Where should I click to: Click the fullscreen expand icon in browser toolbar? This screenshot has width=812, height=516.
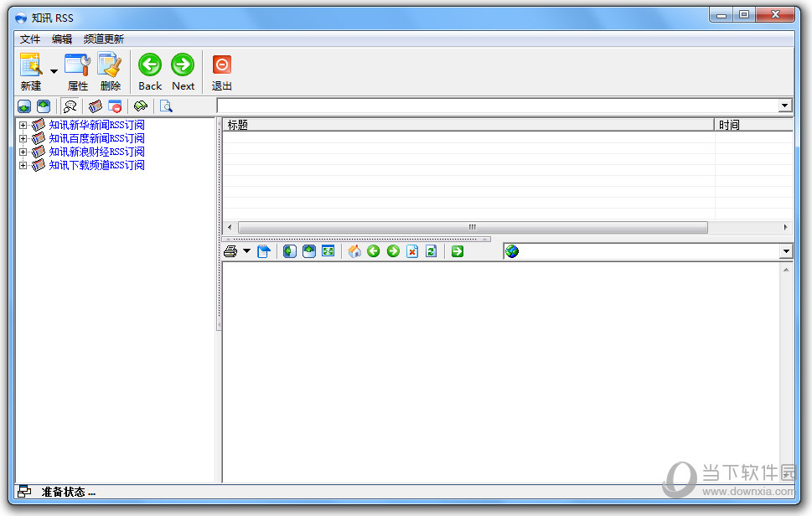[x=328, y=251]
